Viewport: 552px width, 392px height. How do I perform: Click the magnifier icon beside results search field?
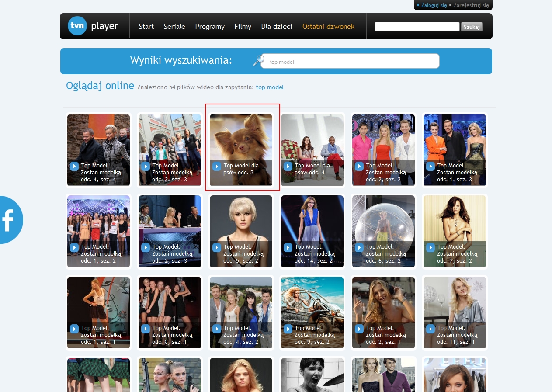pos(258,61)
